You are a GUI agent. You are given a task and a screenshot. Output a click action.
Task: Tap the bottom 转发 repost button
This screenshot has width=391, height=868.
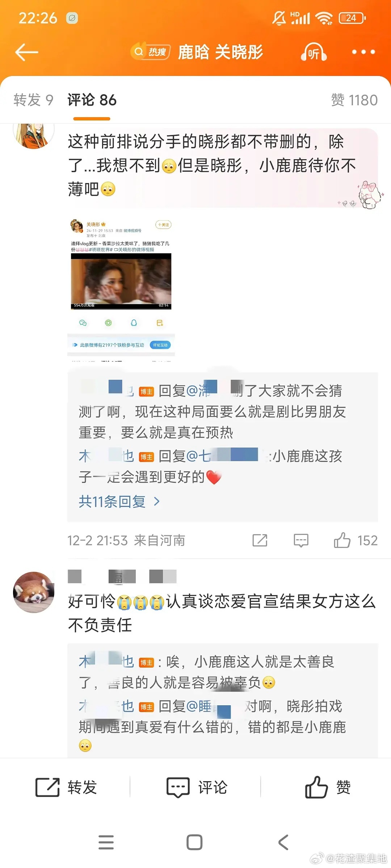pyautogui.click(x=66, y=787)
